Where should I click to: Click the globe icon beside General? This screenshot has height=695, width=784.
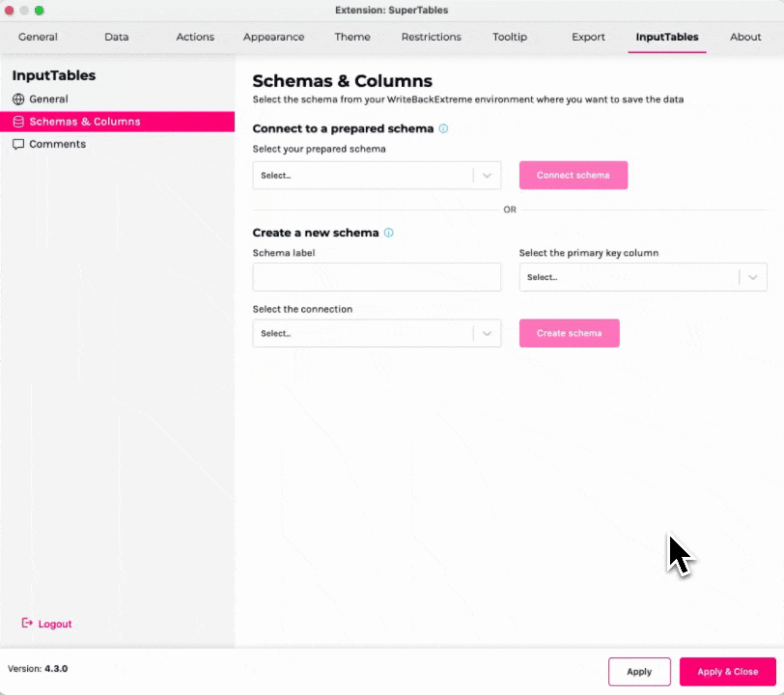(x=18, y=99)
